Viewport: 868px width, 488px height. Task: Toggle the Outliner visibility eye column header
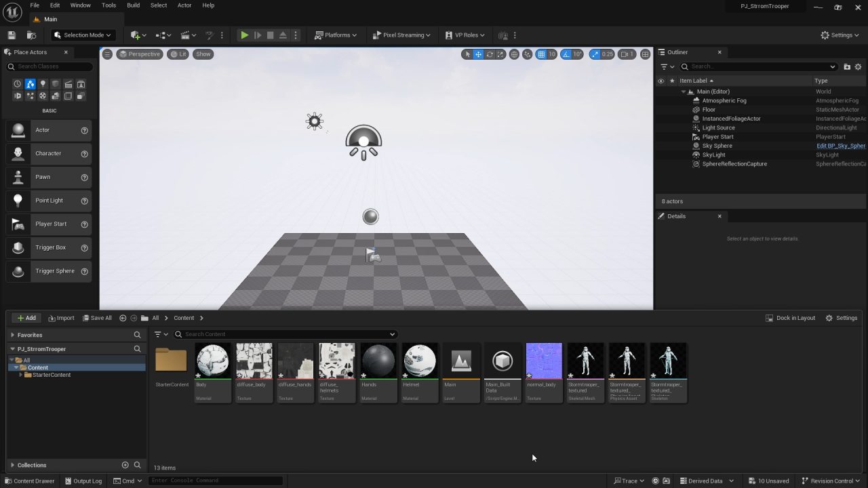pos(660,81)
